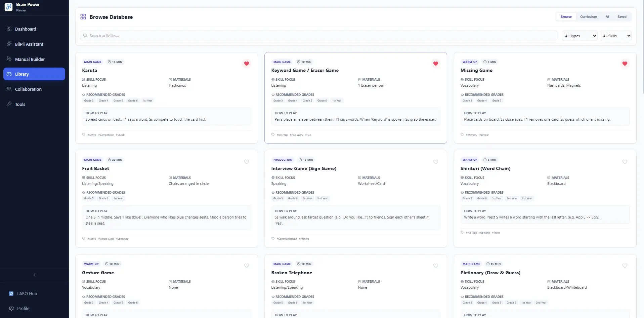Click #Memory tag on Missing Game
Viewport: 644px width, 318px height.
tap(471, 135)
